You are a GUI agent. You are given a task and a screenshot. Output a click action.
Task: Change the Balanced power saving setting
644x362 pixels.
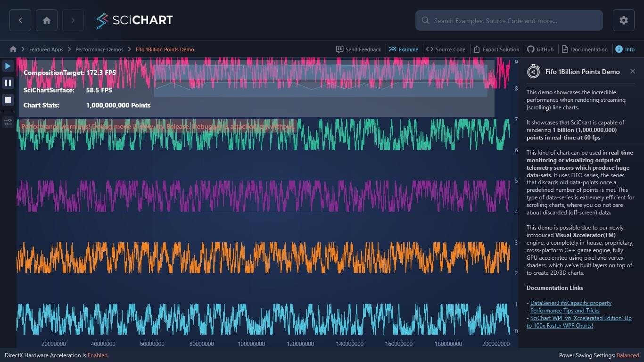(x=628, y=355)
